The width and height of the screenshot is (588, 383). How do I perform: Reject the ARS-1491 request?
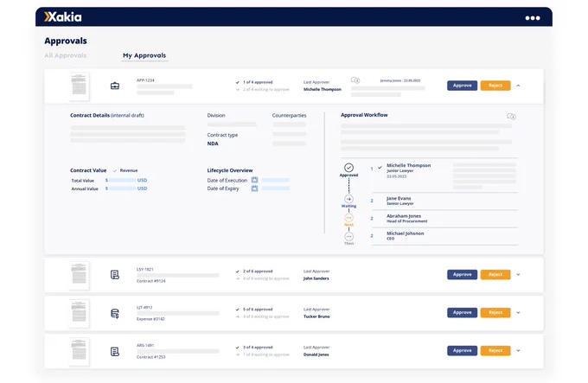tap(495, 351)
